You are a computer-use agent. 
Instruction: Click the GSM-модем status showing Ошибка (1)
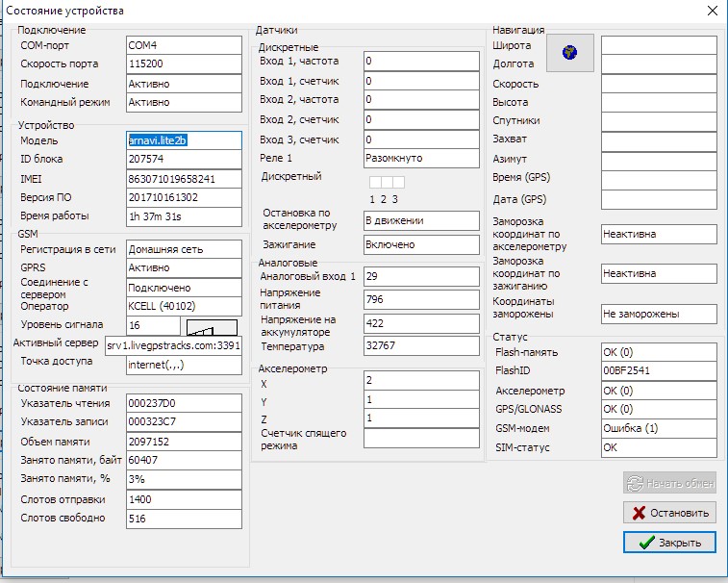[x=658, y=428]
